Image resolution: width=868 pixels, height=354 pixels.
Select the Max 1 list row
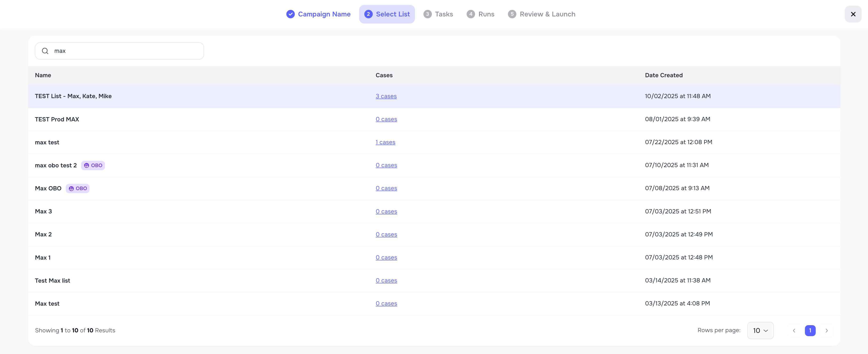tap(43, 258)
